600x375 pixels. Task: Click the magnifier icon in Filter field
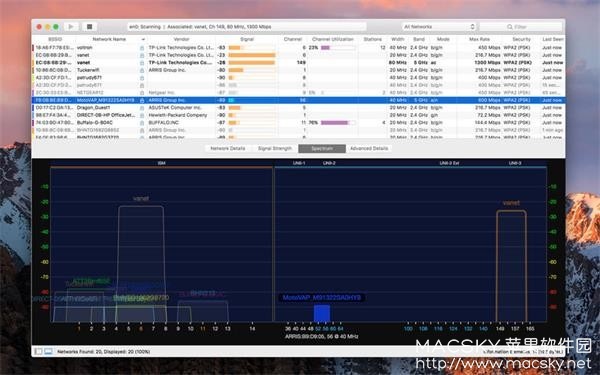(510, 27)
